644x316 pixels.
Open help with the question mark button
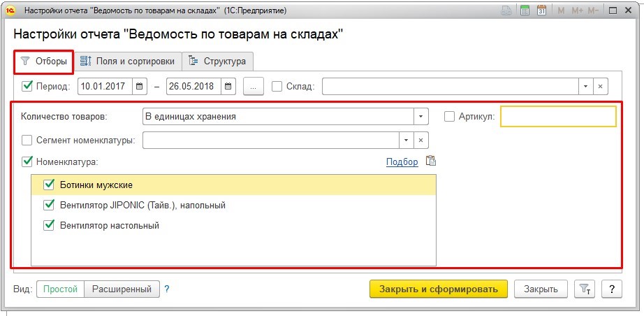pyautogui.click(x=611, y=289)
